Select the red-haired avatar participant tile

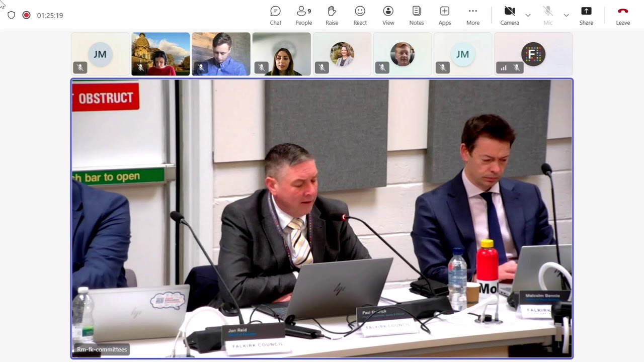pos(402,54)
